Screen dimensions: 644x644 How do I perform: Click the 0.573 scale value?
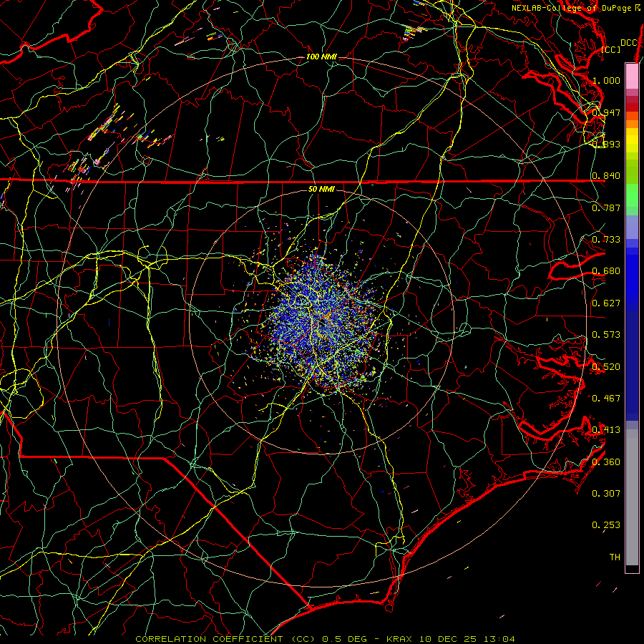pyautogui.click(x=606, y=335)
